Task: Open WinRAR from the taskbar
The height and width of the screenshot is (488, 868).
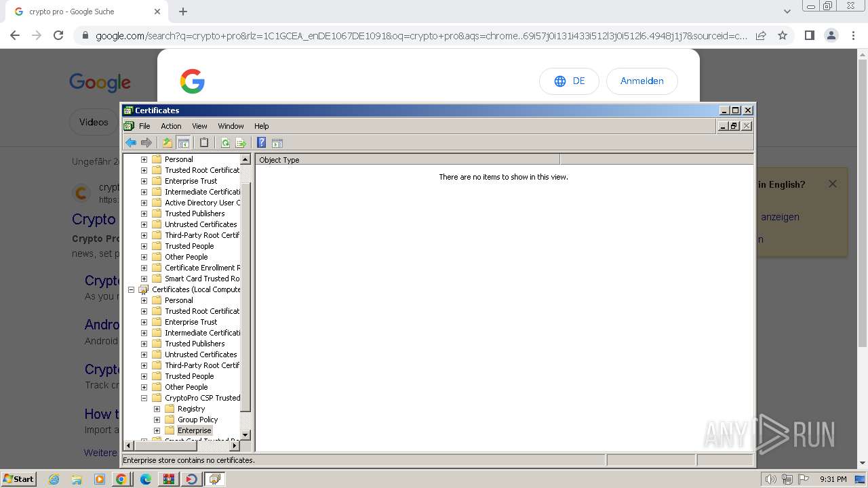Action: click(x=169, y=479)
